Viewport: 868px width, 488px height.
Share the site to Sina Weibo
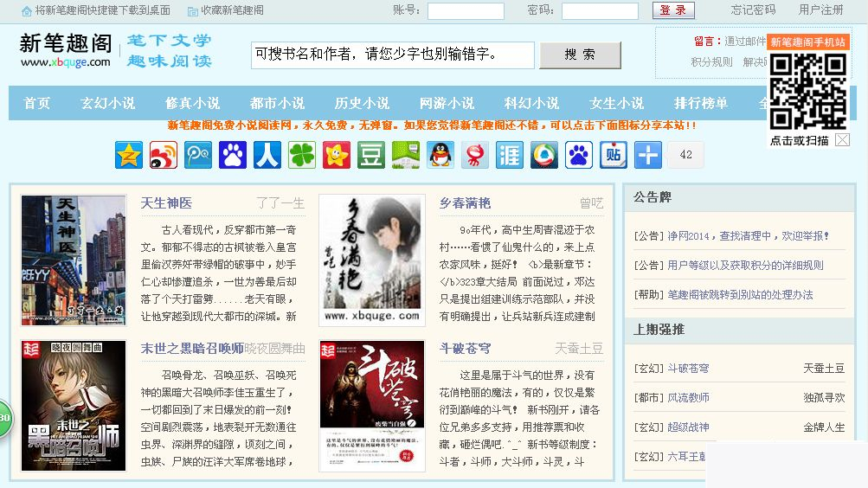(x=164, y=155)
